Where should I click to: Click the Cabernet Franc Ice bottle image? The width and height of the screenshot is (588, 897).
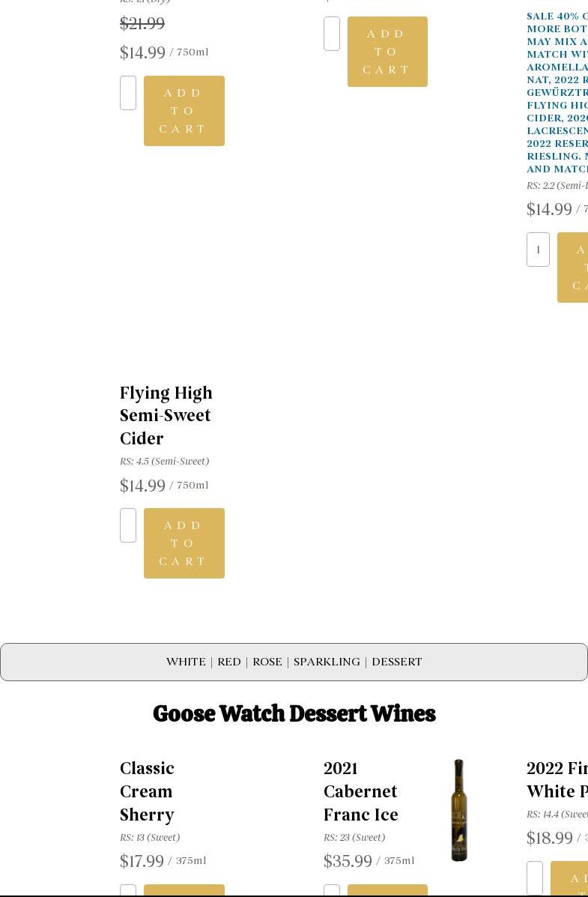point(458,810)
